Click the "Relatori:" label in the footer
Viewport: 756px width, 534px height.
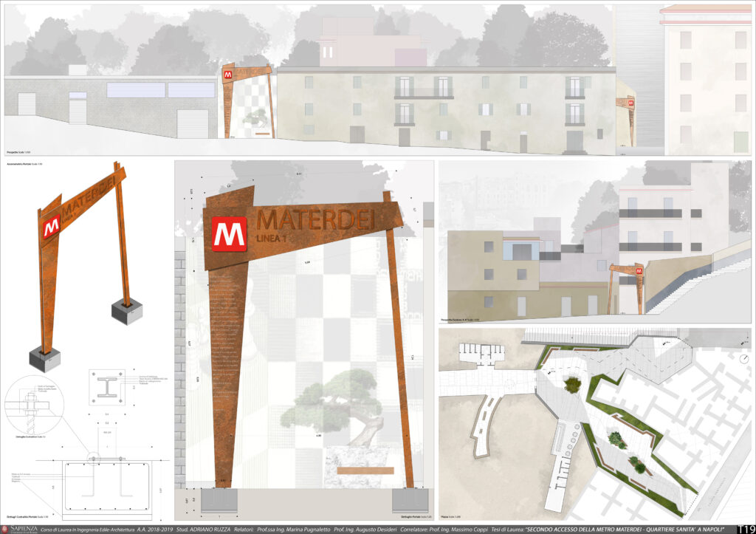[244, 530]
